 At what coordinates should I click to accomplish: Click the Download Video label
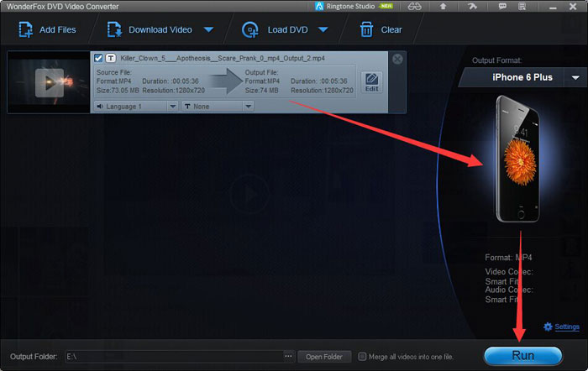(x=160, y=29)
